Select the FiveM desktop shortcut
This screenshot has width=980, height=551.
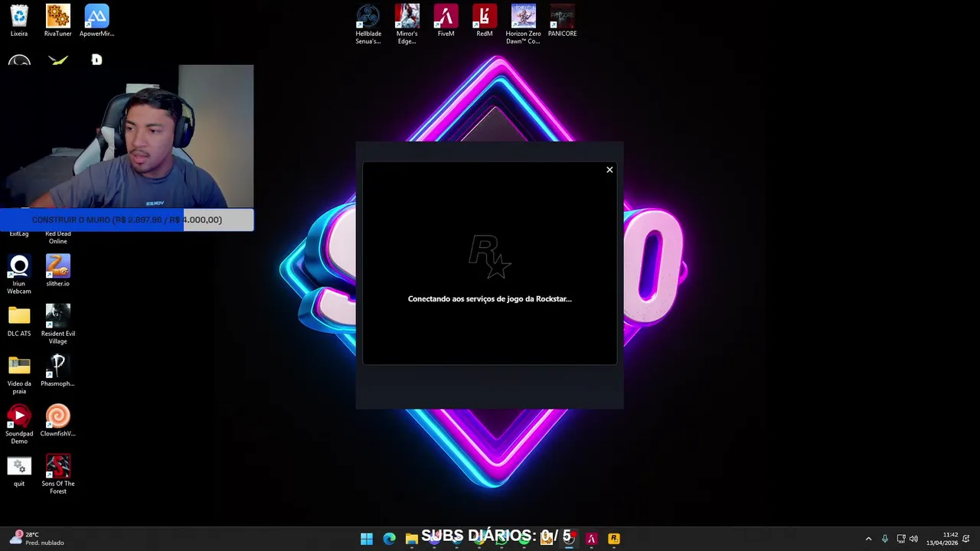pyautogui.click(x=446, y=21)
